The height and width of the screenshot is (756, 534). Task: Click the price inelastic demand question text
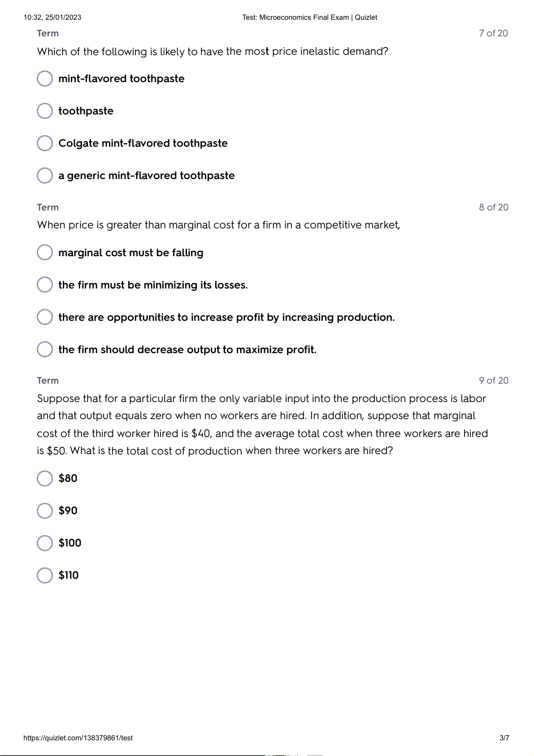click(213, 52)
